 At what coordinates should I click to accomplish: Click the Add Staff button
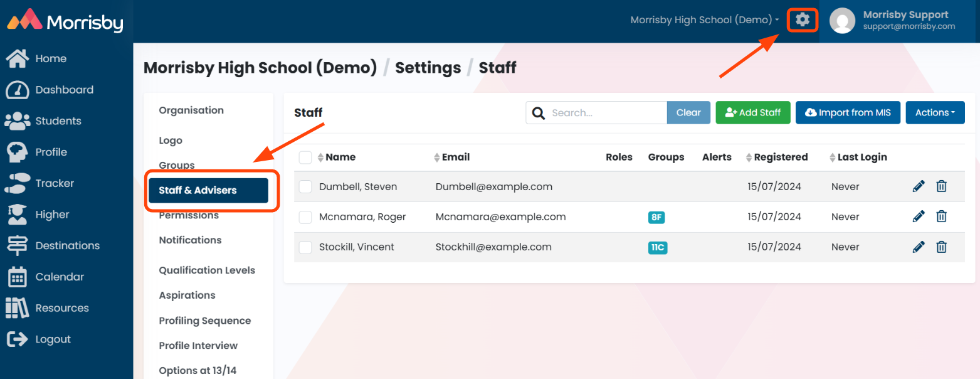(x=753, y=113)
